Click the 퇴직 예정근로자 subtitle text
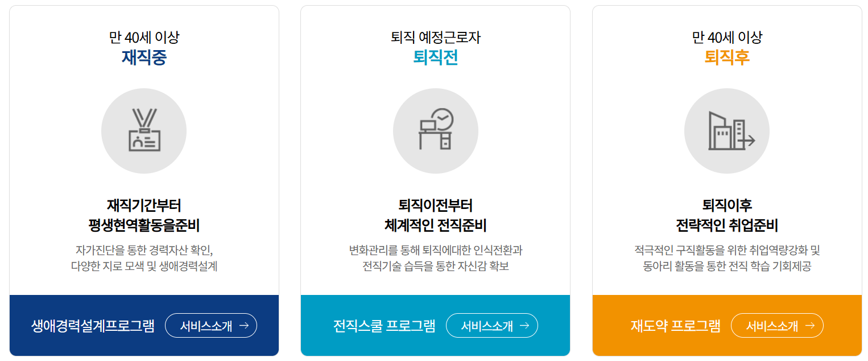 435,38
